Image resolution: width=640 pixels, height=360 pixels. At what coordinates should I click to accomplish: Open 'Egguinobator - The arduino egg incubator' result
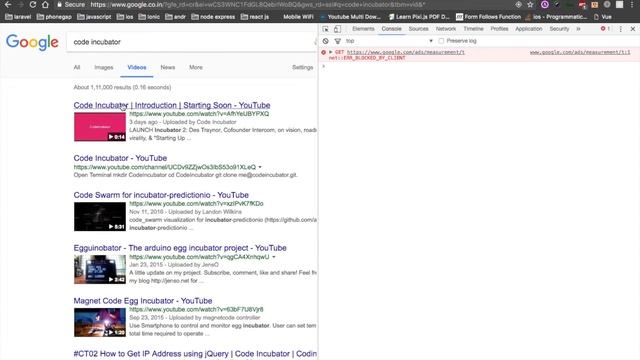pos(180,248)
